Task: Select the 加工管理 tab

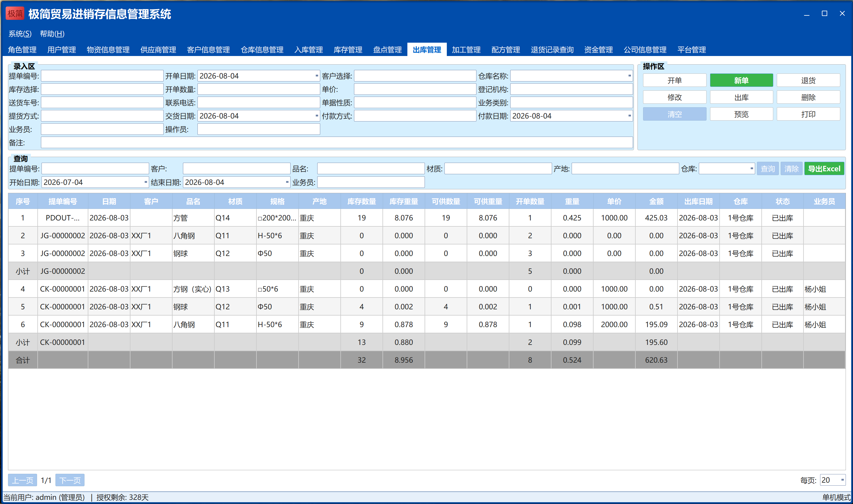Action: point(466,49)
